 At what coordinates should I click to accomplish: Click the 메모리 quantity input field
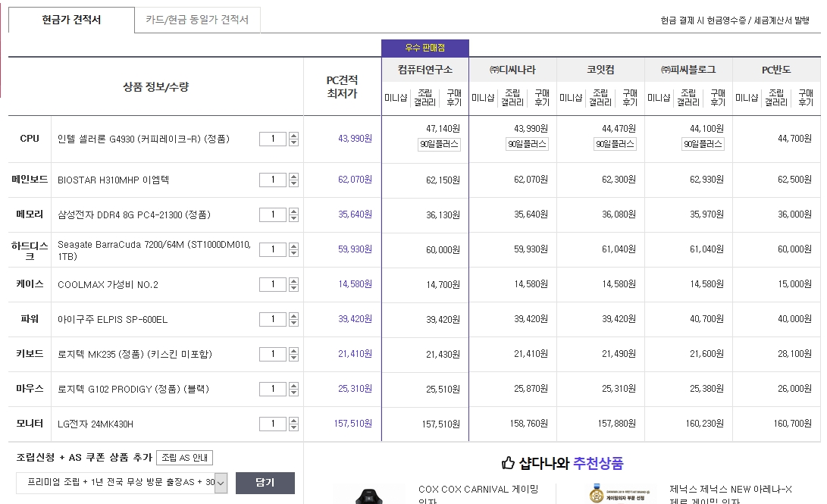point(273,214)
